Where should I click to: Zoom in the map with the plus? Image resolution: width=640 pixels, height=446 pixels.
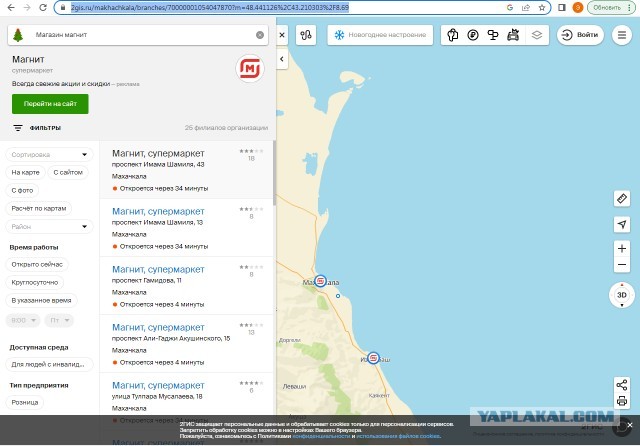click(622, 249)
